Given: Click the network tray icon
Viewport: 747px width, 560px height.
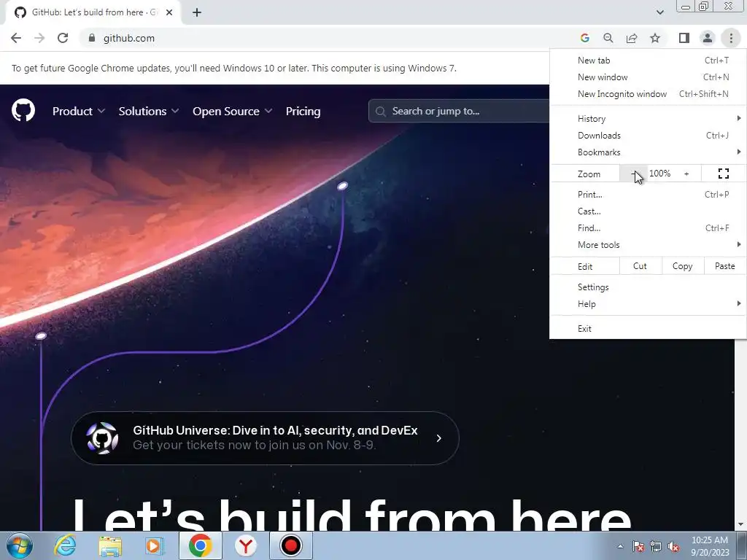Looking at the screenshot, I should click(x=656, y=546).
